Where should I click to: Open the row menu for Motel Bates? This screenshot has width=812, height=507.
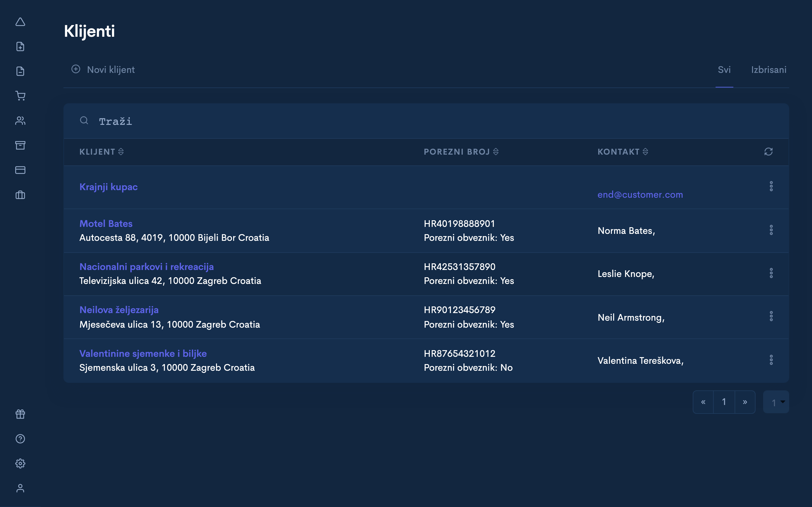pyautogui.click(x=771, y=230)
